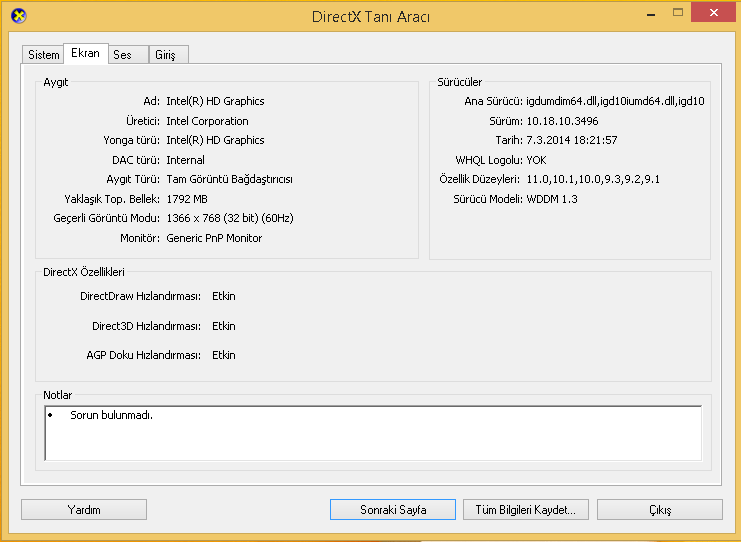Click feature levels '11.0,10.1,10.0,9.3,9.2,9.1'
This screenshot has height=542, width=741.
point(593,180)
